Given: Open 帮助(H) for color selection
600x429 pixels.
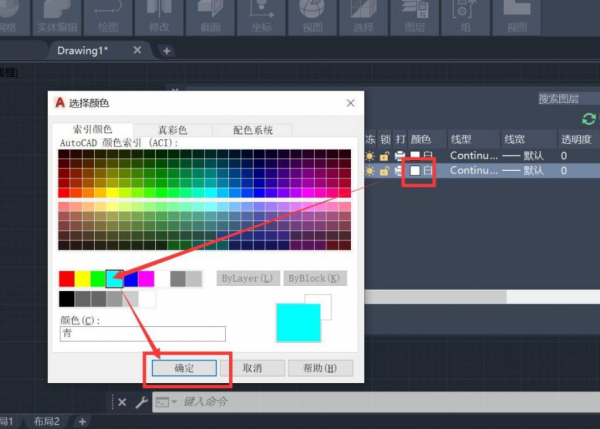Looking at the screenshot, I should [x=320, y=368].
